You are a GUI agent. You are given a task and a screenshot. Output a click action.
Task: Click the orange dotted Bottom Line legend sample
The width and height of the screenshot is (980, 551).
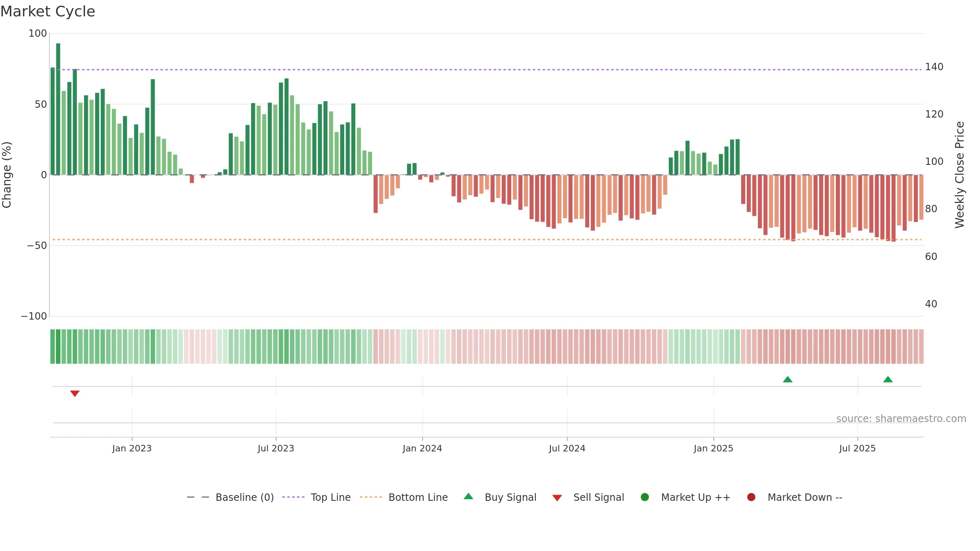(371, 497)
